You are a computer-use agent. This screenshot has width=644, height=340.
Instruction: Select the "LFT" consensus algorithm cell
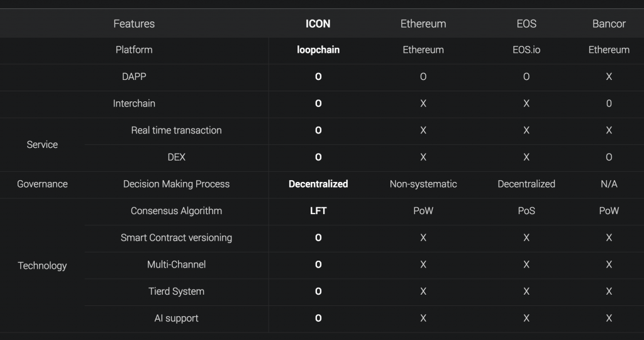[x=318, y=211]
